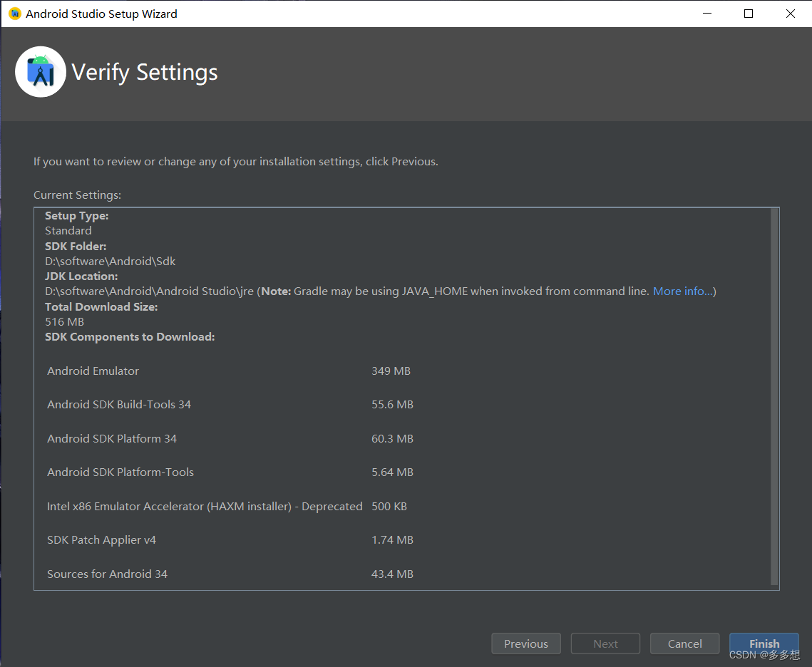Viewport: 812px width, 667px height.
Task: Click SDK Components to Download: heading
Action: [x=130, y=337]
